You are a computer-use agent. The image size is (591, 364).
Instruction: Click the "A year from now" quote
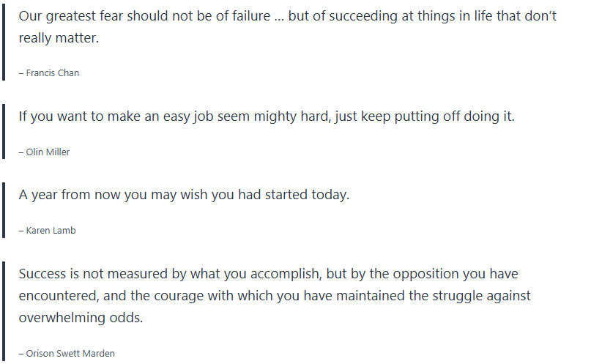coord(184,196)
